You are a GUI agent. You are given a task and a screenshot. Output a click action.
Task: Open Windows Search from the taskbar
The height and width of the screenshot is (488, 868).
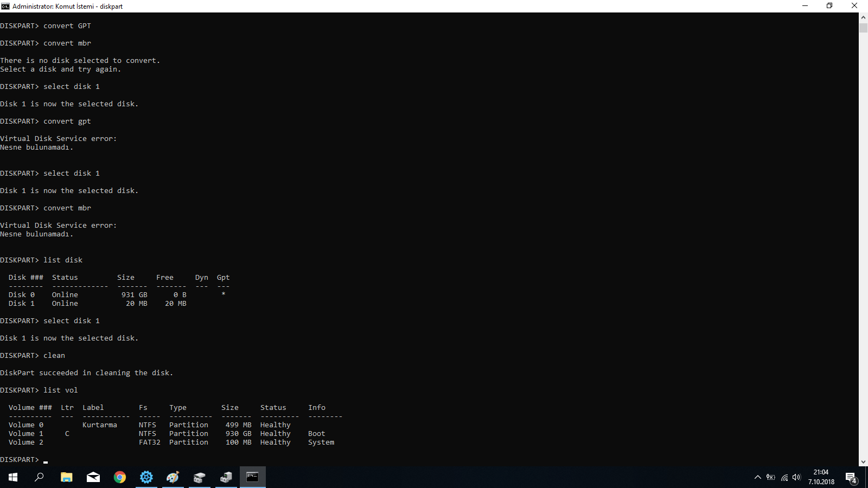[39, 478]
